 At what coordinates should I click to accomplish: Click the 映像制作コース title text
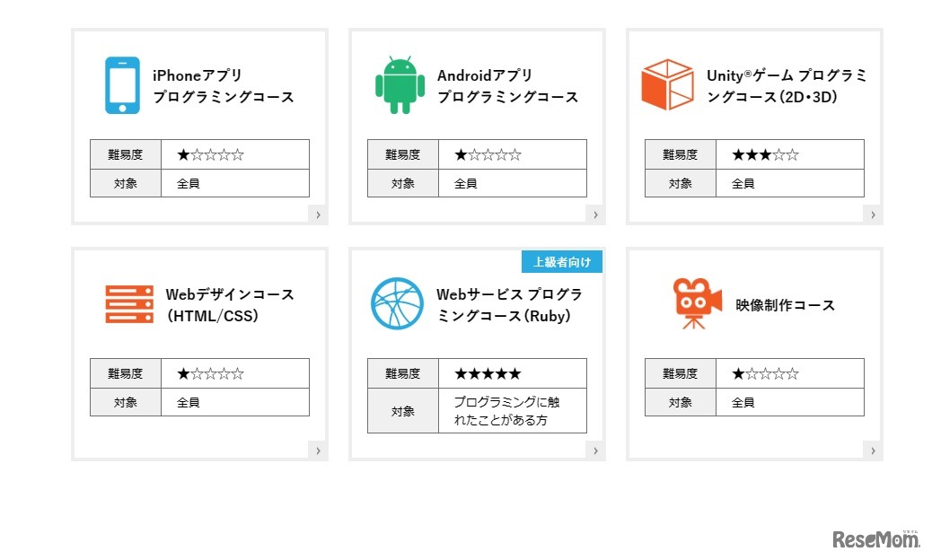[785, 305]
